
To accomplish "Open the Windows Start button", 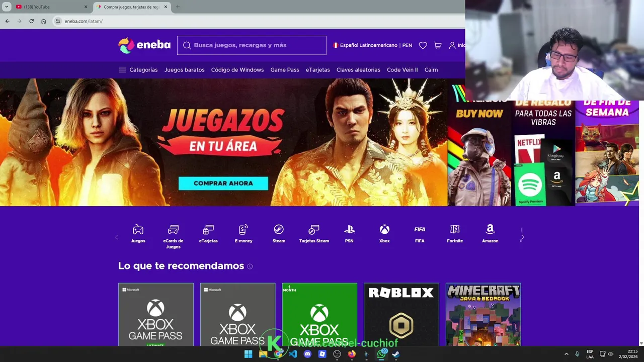I will (x=248, y=354).
